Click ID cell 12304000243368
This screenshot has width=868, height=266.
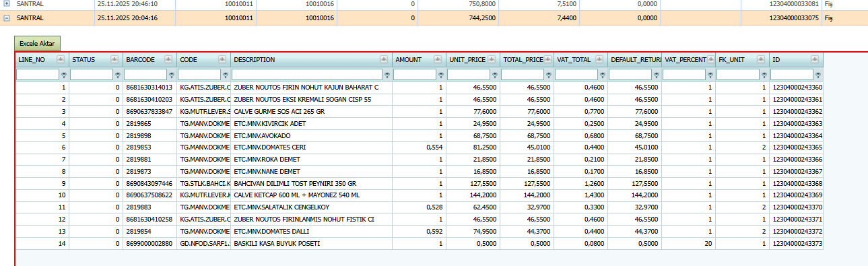(x=796, y=184)
